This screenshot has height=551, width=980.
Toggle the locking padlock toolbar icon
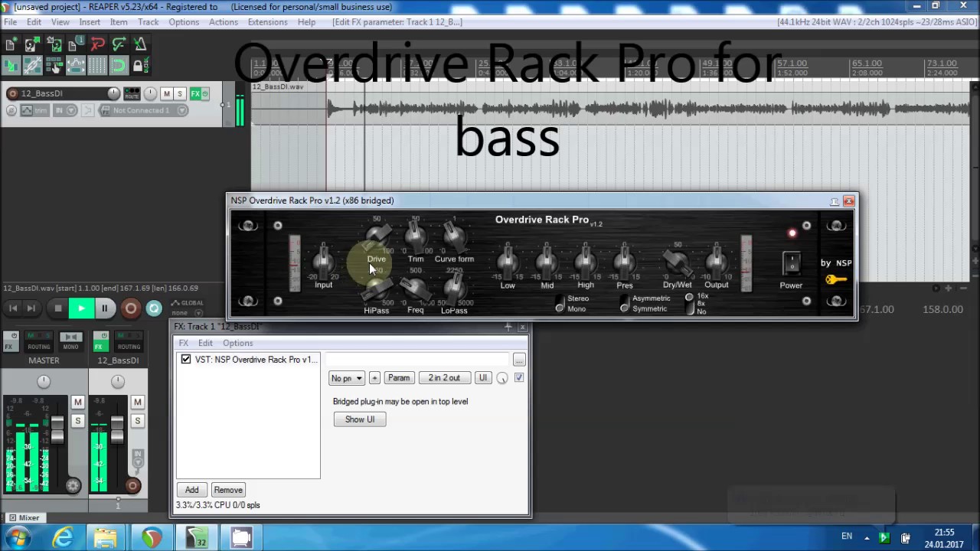(139, 66)
